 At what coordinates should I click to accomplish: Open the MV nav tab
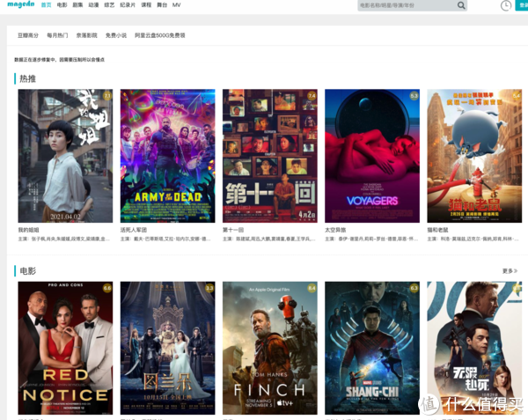click(177, 5)
